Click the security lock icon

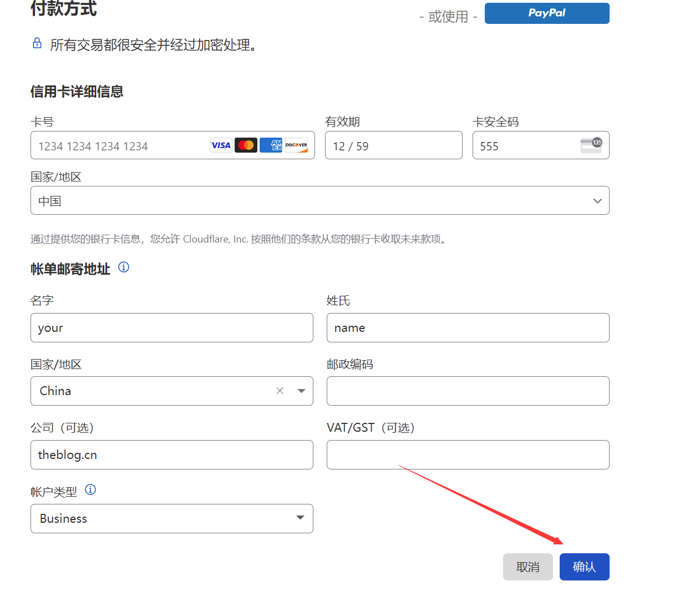click(37, 43)
